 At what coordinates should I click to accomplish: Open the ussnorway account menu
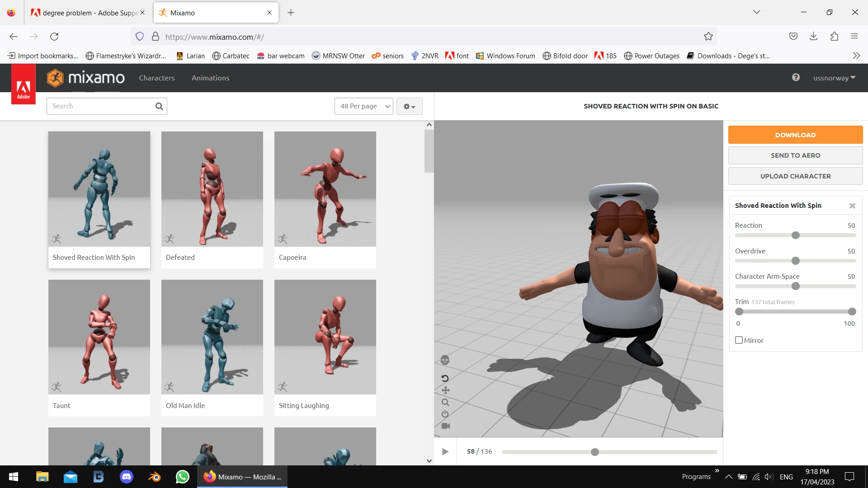point(834,78)
